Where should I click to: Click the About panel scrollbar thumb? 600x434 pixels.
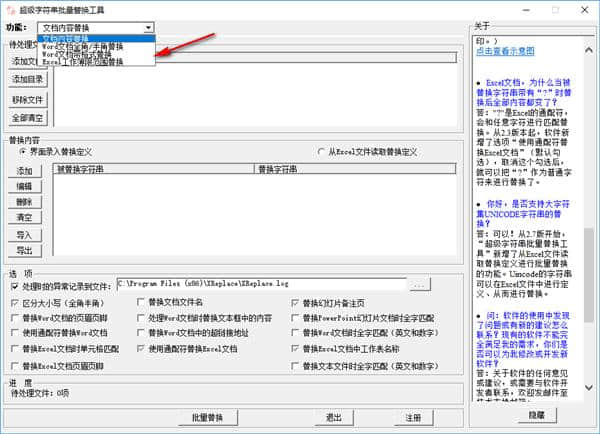point(589,276)
